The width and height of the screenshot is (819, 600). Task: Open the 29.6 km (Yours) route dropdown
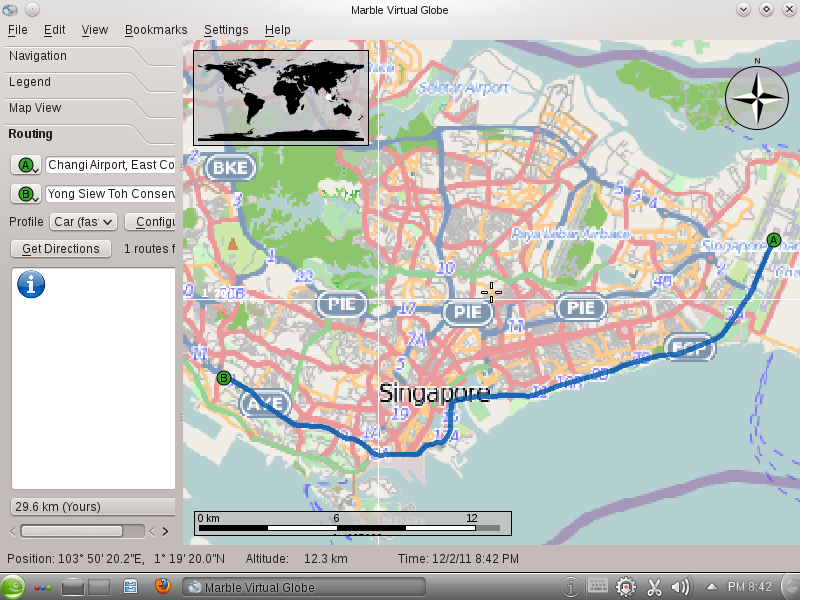93,507
